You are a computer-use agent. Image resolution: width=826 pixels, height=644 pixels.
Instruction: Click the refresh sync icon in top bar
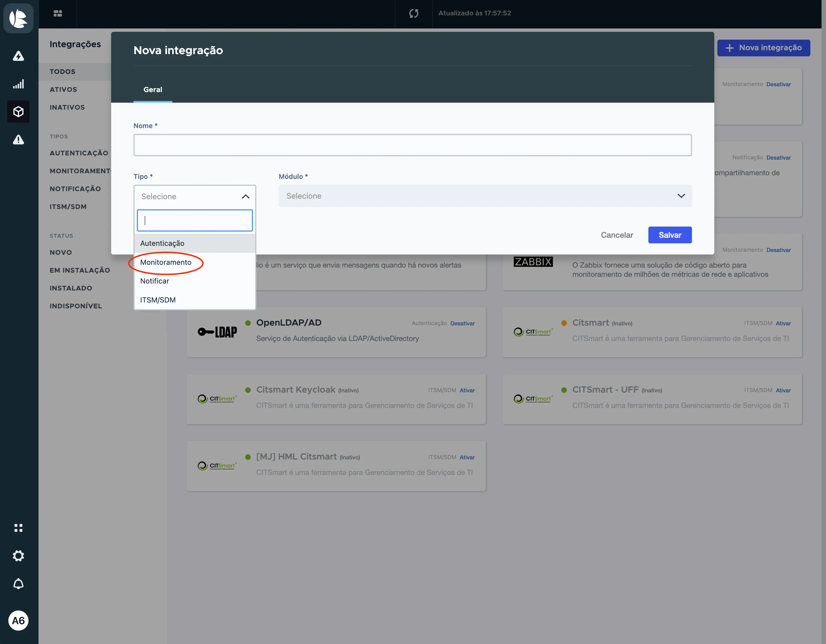point(414,14)
